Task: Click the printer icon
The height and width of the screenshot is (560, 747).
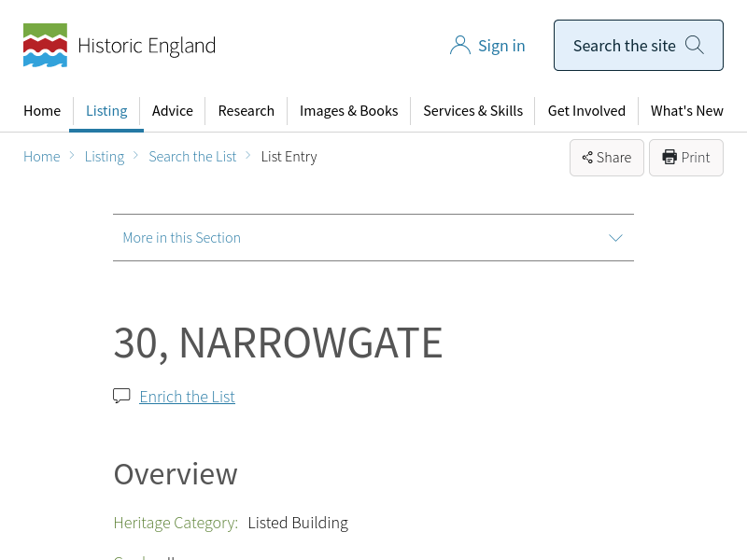Action: (x=669, y=157)
